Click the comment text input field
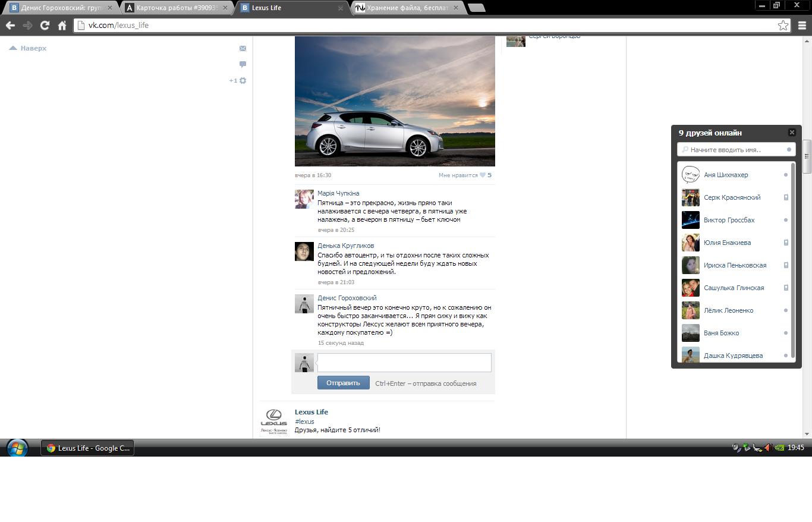This screenshot has height=522, width=812. (404, 363)
